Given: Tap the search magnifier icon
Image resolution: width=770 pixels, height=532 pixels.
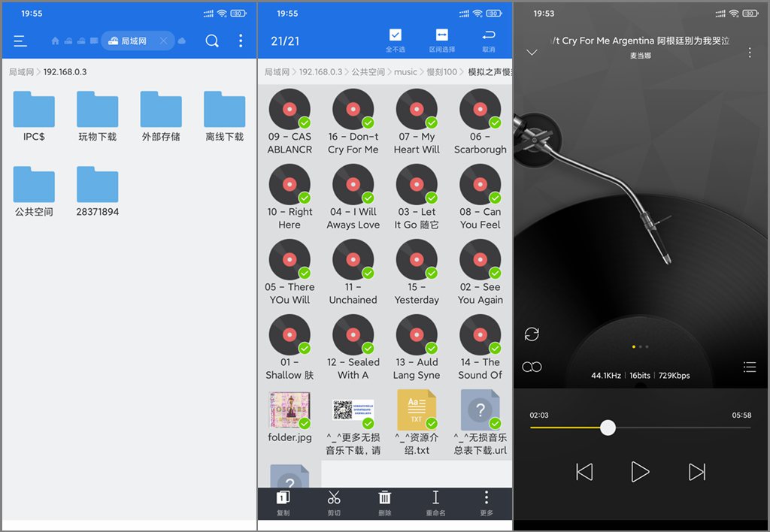Looking at the screenshot, I should pyautogui.click(x=212, y=41).
